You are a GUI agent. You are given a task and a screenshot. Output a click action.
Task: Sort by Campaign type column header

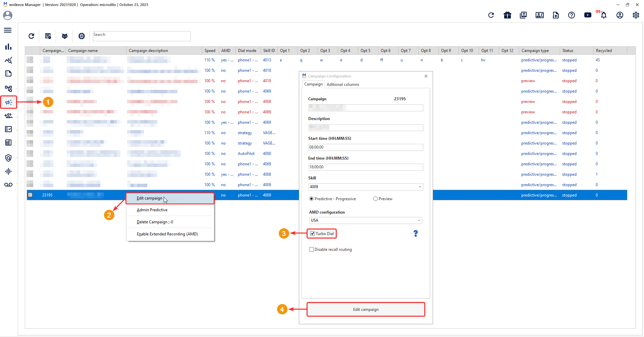pyautogui.click(x=539, y=51)
